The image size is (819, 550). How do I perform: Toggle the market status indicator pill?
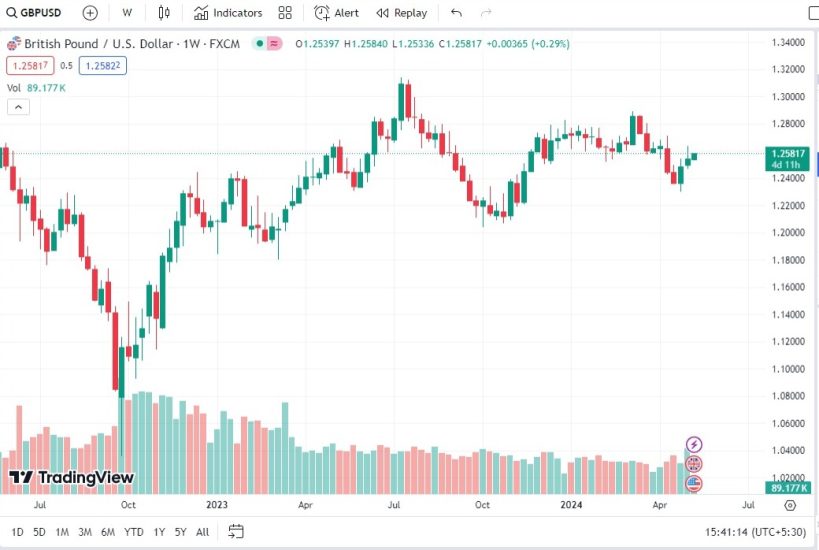point(267,44)
